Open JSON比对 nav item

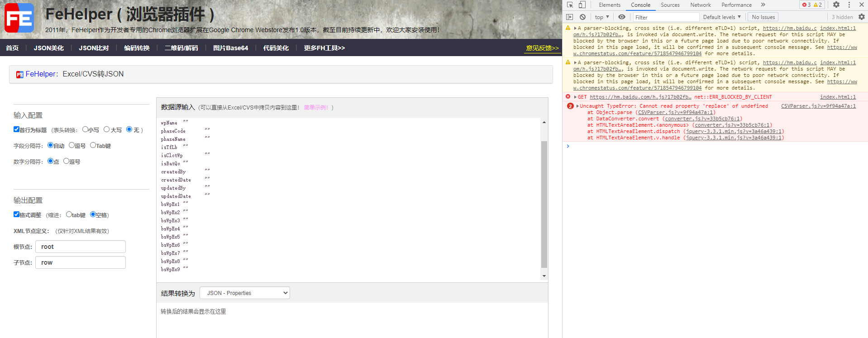[x=94, y=48]
